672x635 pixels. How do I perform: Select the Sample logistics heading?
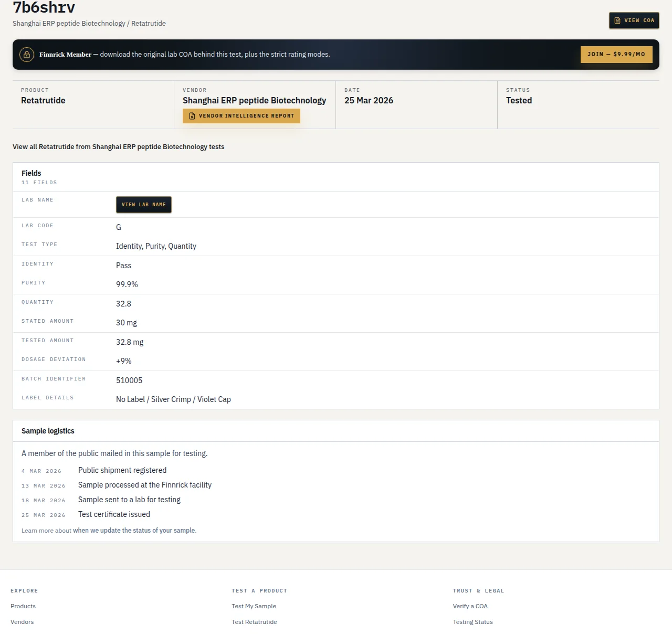(x=48, y=431)
